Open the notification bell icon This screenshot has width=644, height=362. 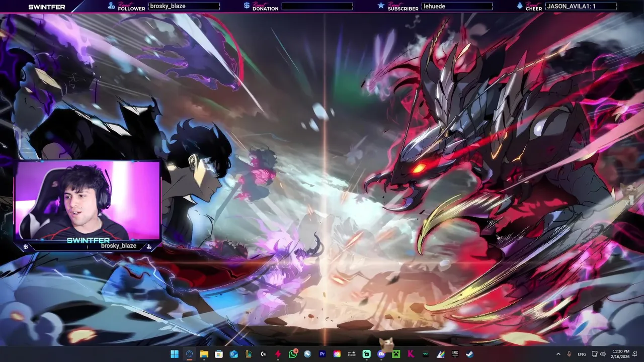636,354
